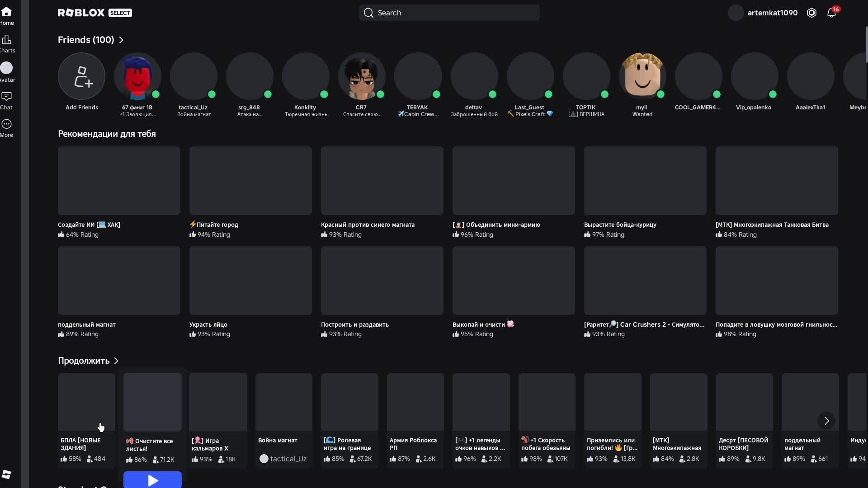Viewport: 868px width, 488px height.
Task: Open Вырастите бойца-курицу game thumbnail
Action: (645, 181)
